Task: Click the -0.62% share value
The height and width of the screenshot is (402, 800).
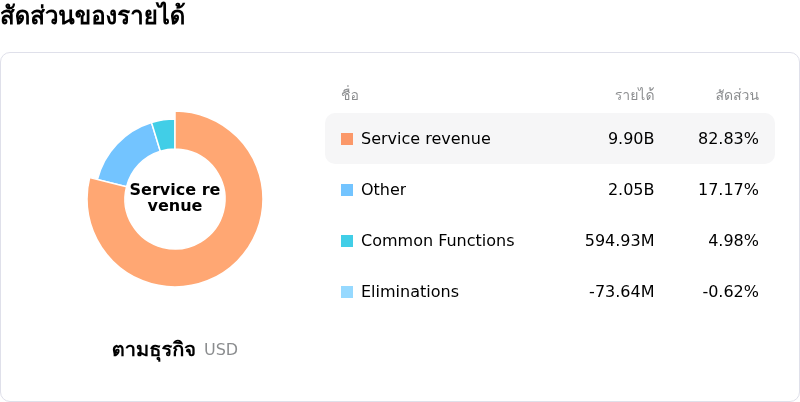Action: [730, 292]
